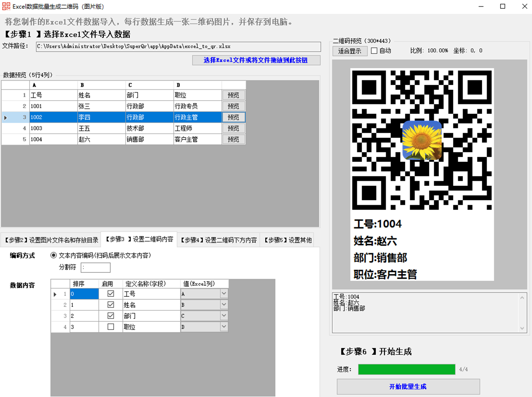Viewport: 532px width, 397px height.
Task: Select cell 李四 in highlighted row
Action: 101,117
